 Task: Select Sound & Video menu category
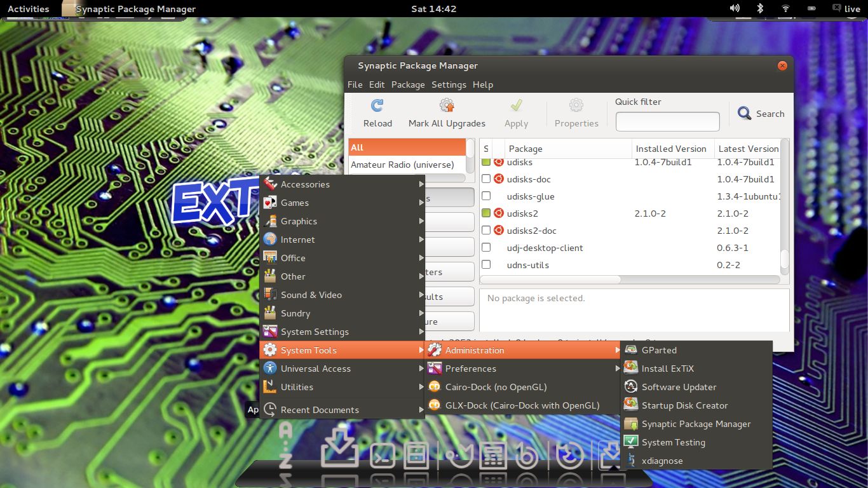click(343, 295)
